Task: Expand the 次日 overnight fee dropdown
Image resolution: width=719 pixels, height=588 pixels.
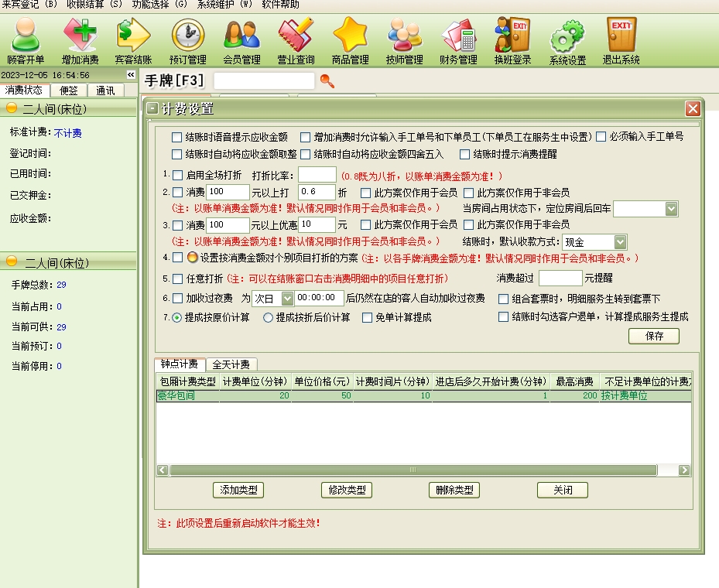Action: click(x=287, y=298)
